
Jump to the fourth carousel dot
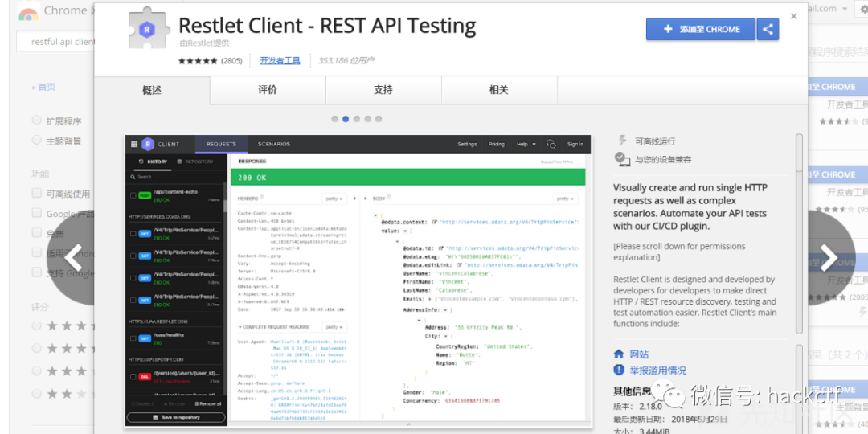click(x=367, y=119)
